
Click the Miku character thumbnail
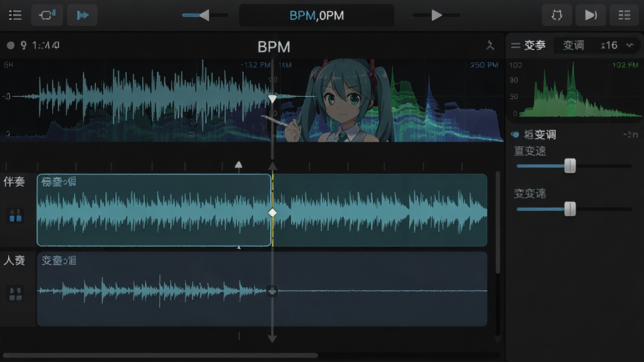(x=344, y=101)
